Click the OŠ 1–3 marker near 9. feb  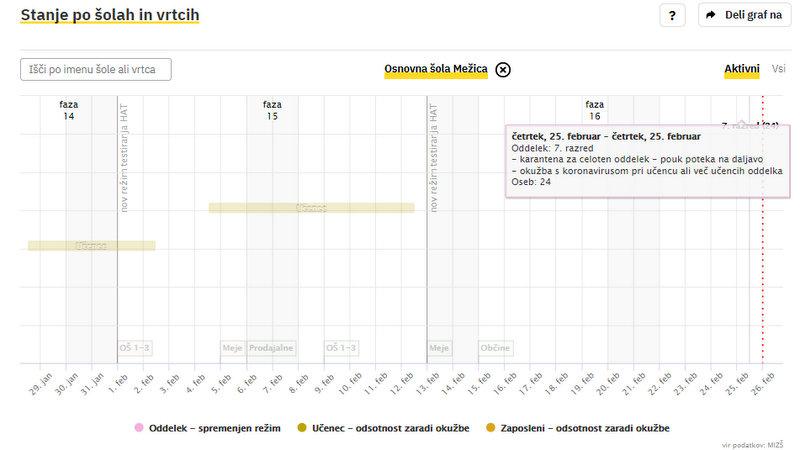(x=341, y=348)
